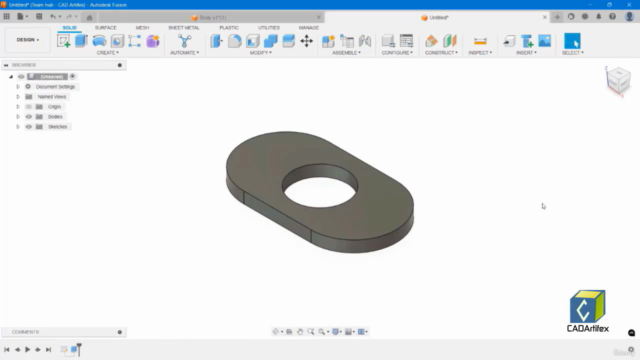Open the Design workspace dropdown
The width and height of the screenshot is (640, 360).
(x=28, y=40)
